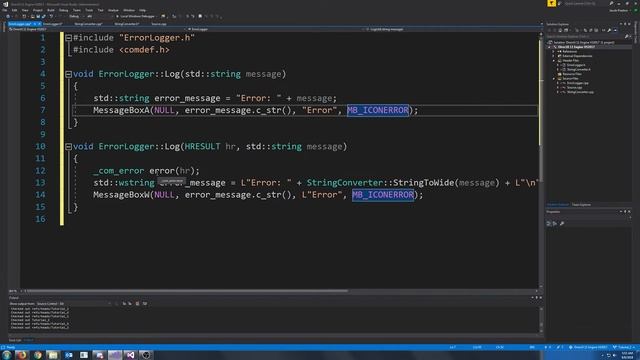Image resolution: width=640 pixels, height=360 pixels.
Task: Toggle word wrap in Output panel
Action: (145, 304)
